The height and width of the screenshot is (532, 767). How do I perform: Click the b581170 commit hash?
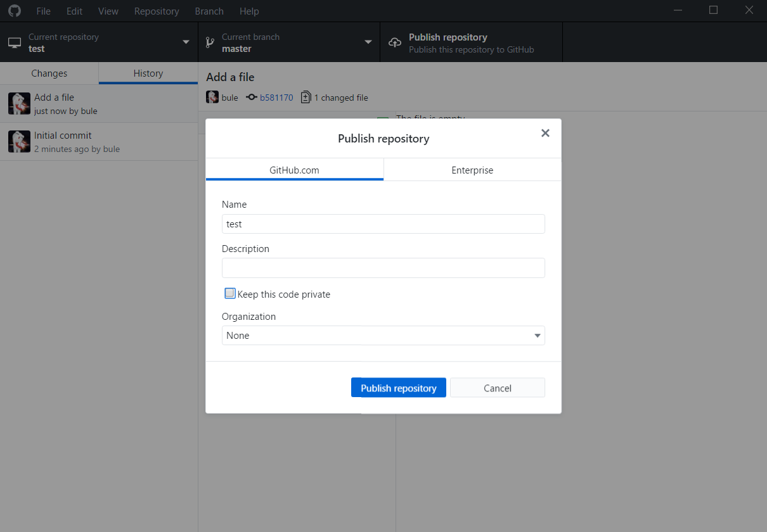(x=276, y=98)
